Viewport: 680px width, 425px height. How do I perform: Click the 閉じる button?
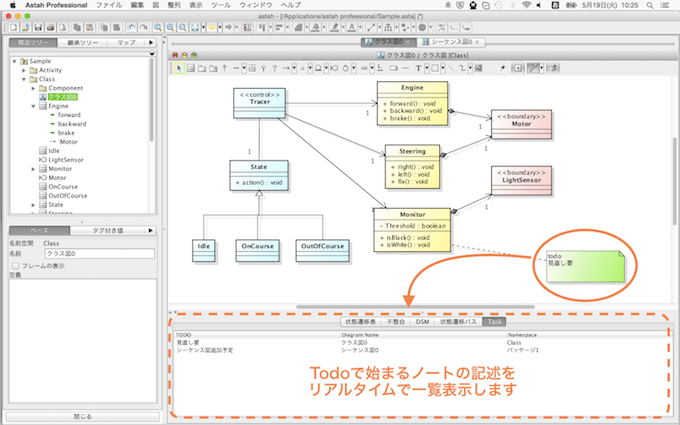pyautogui.click(x=81, y=415)
